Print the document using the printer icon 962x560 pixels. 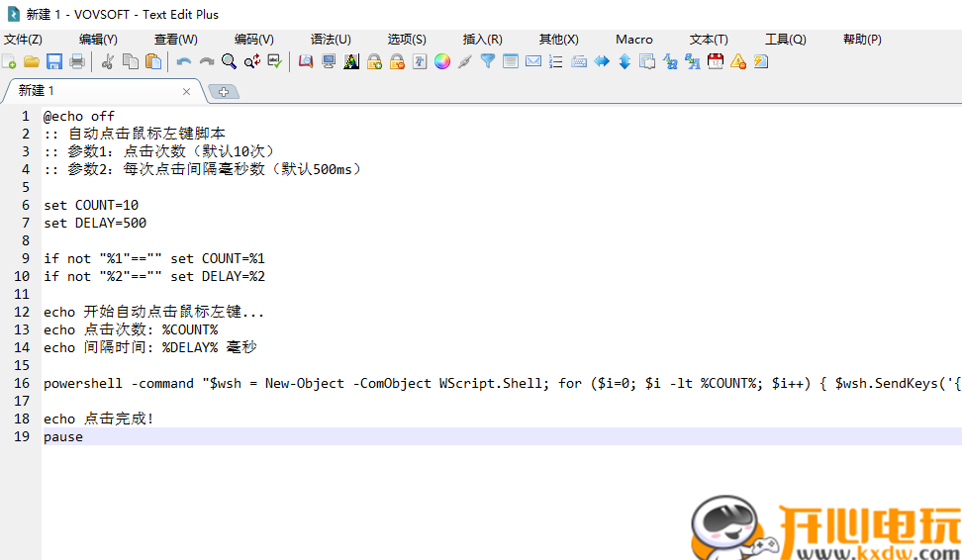[76, 61]
